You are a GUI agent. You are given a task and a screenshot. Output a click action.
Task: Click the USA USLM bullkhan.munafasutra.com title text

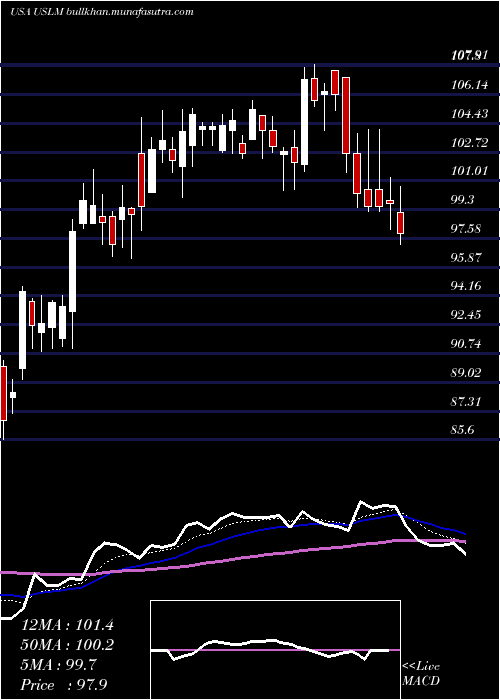pos(102,12)
